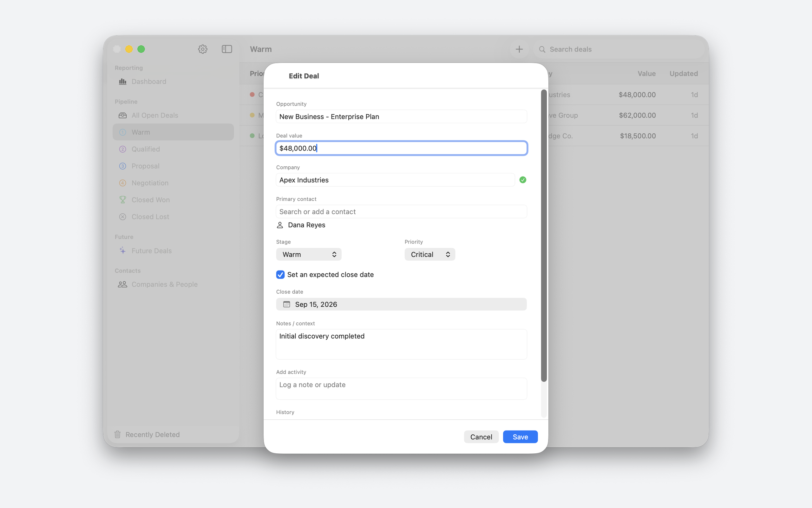Click the Closed Won trophy icon
Image resolution: width=812 pixels, height=508 pixels.
(x=123, y=200)
